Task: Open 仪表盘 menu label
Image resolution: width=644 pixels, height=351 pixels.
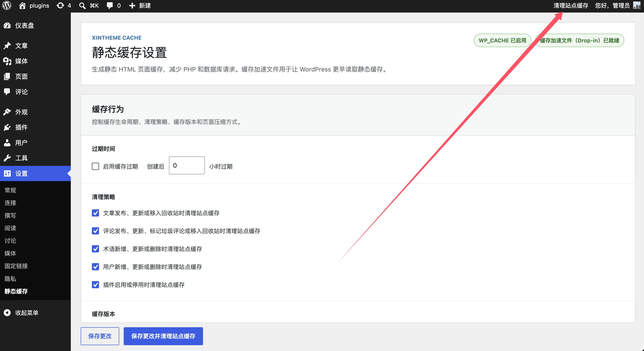Action: click(24, 25)
